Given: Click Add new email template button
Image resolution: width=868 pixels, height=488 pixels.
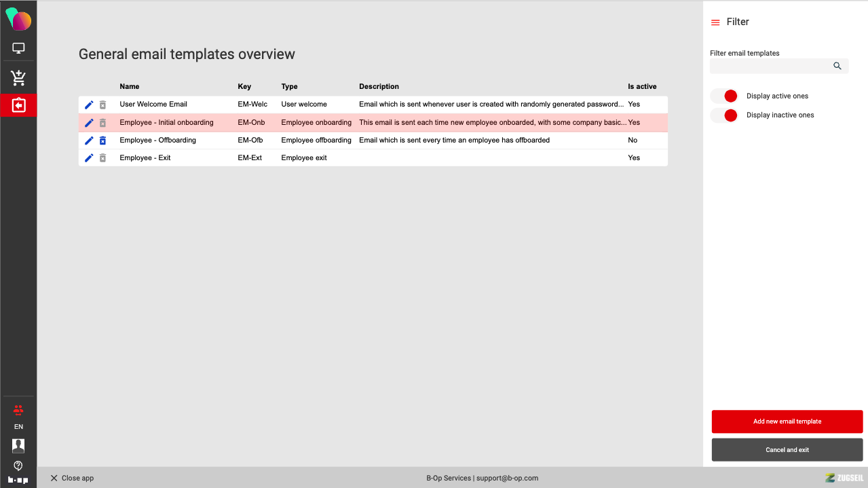Looking at the screenshot, I should pos(787,421).
